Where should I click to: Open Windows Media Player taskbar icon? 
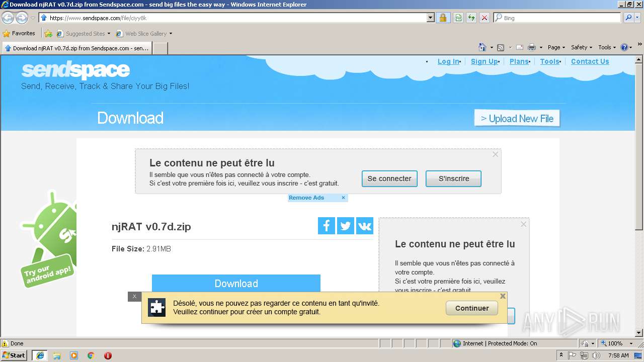[x=74, y=355]
